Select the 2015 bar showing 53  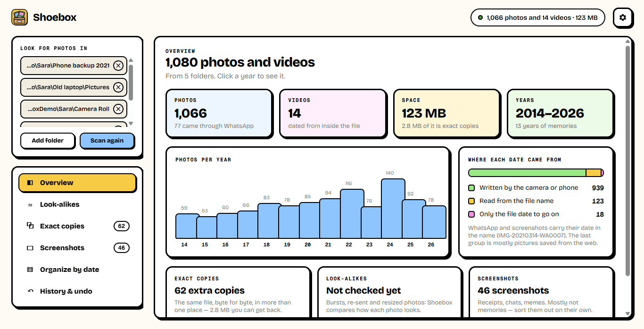[x=207, y=228]
